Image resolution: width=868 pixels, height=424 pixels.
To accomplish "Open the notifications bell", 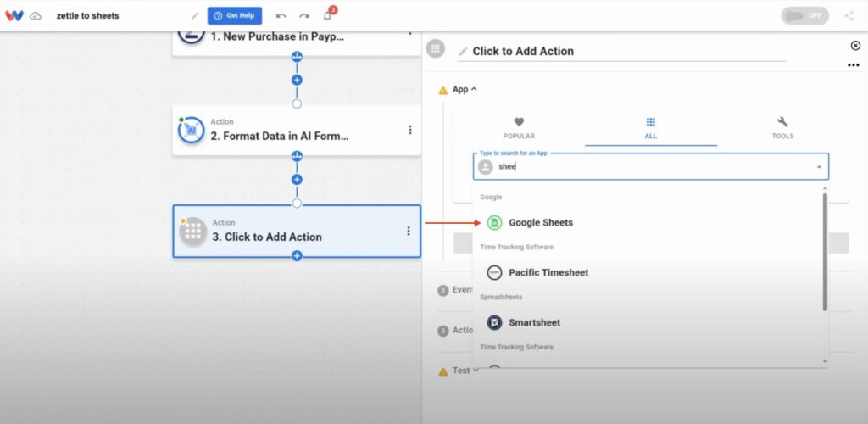I will click(327, 15).
